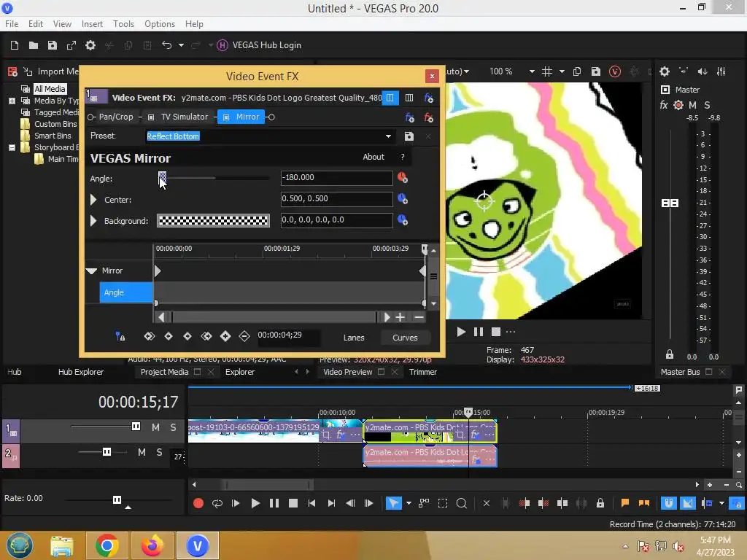
Task: Undo the last action
Action: coord(166,45)
